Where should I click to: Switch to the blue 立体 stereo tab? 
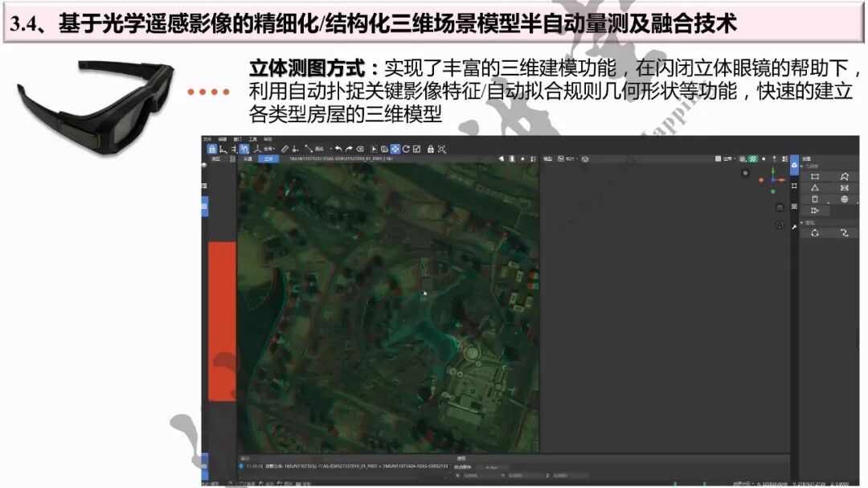[268, 159]
